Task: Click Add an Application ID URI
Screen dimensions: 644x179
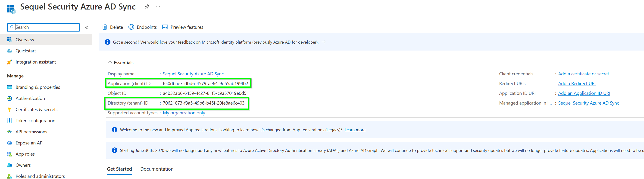Action: [584, 93]
